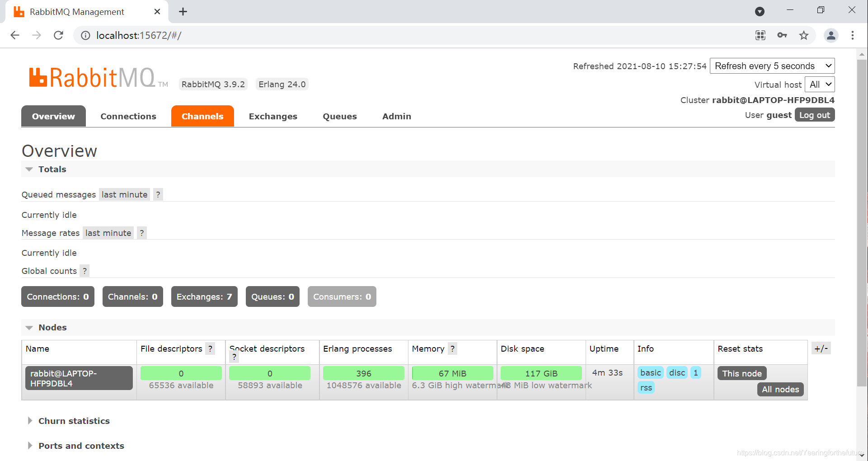Click the info tag labeled 1

[x=696, y=373]
